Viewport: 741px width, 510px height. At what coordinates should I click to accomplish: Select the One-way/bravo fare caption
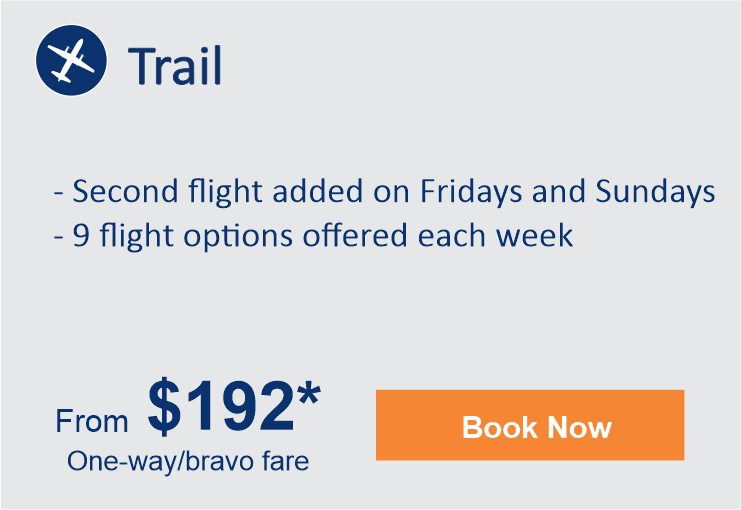(188, 461)
